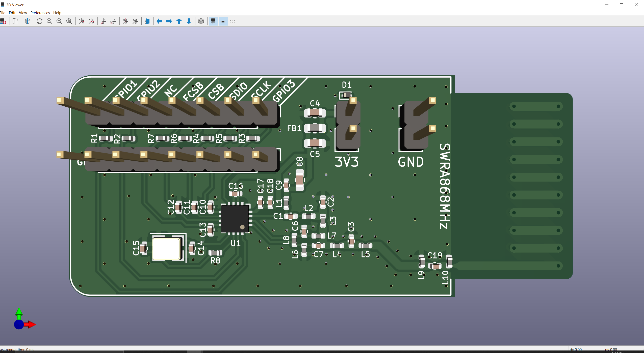Open the Preferences menu

(40, 13)
